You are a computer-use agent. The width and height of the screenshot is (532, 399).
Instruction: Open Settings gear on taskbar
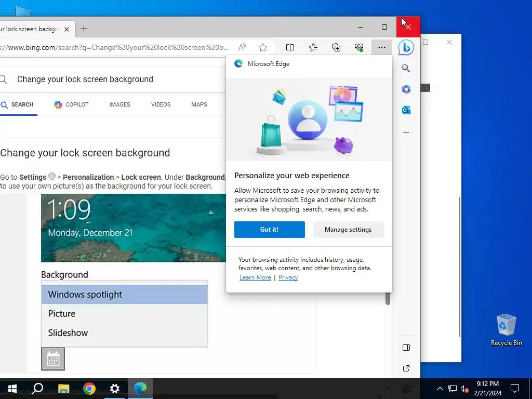coord(115,389)
